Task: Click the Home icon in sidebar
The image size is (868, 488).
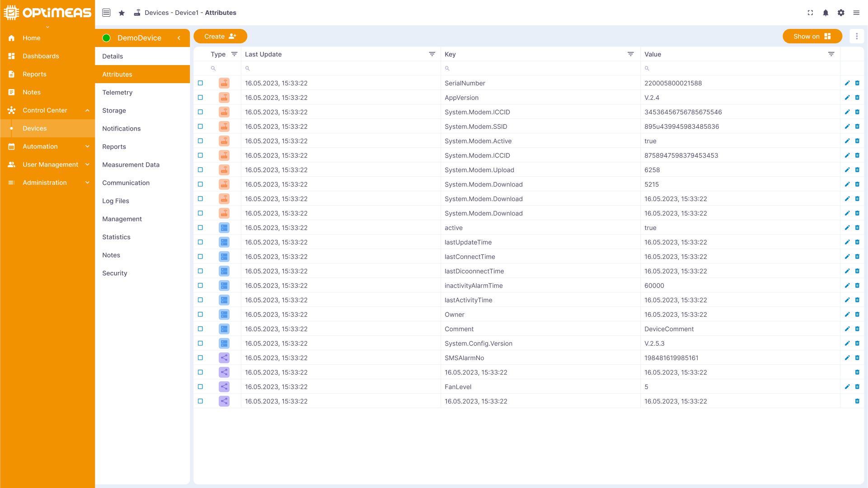Action: pos(12,38)
